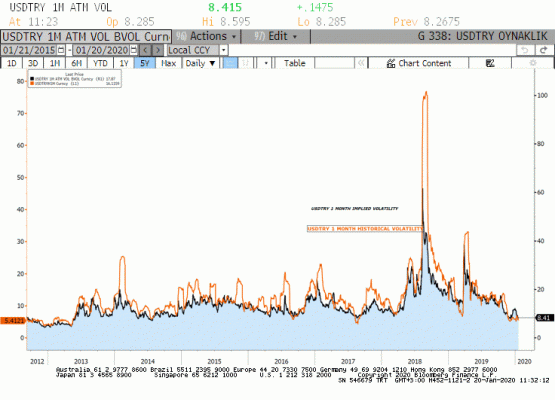Click the security name input field
This screenshot has width=555, height=400.
click(86, 36)
